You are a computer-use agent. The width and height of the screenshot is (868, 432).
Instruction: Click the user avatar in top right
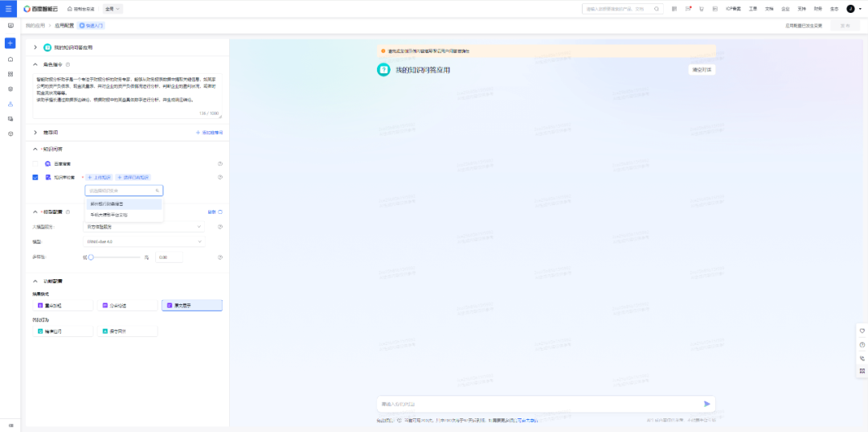click(x=850, y=9)
